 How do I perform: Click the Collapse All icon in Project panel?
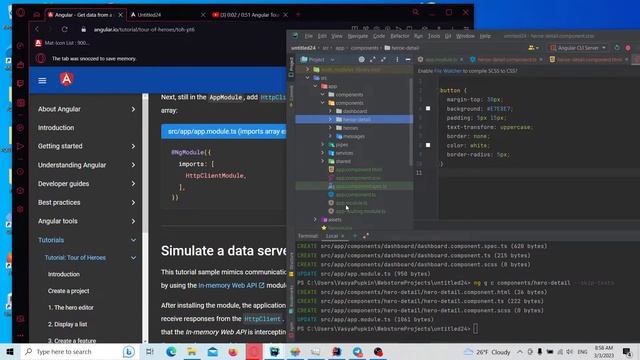[x=383, y=60]
